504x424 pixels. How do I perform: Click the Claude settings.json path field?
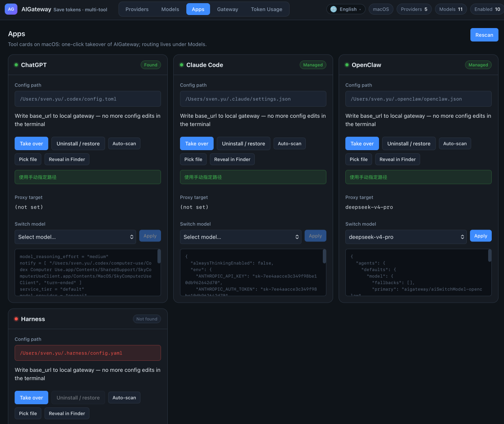[253, 99]
